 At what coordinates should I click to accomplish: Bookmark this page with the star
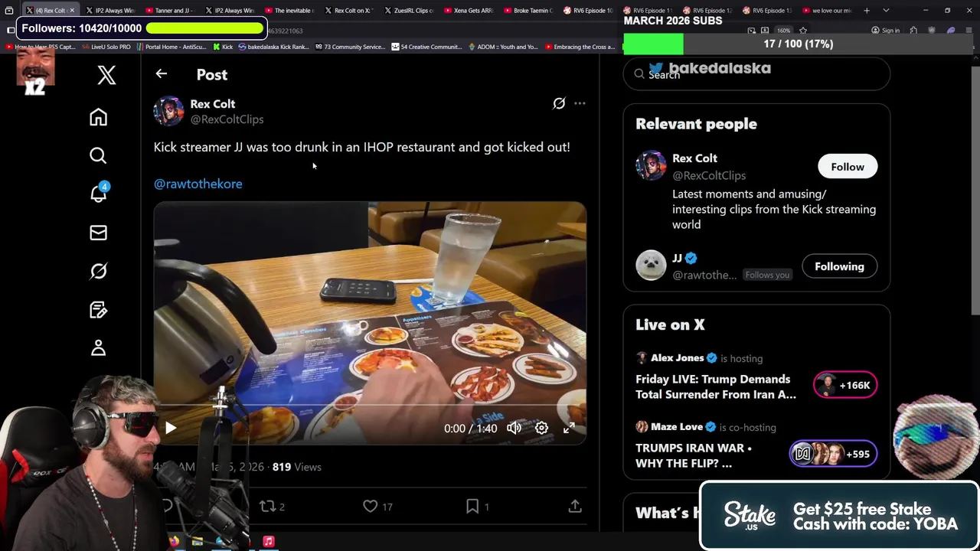pyautogui.click(x=803, y=31)
